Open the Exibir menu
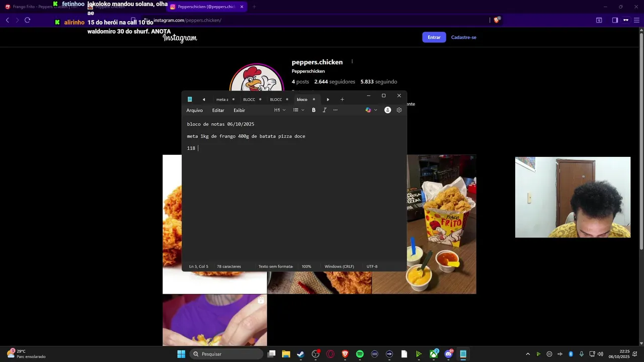This screenshot has height=362, width=644. [239, 110]
